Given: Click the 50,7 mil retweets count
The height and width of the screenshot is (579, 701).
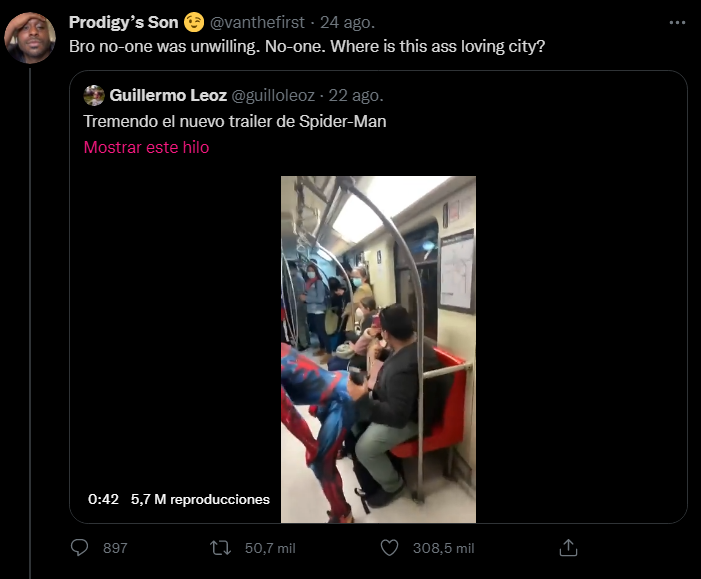Looking at the screenshot, I should [x=267, y=548].
